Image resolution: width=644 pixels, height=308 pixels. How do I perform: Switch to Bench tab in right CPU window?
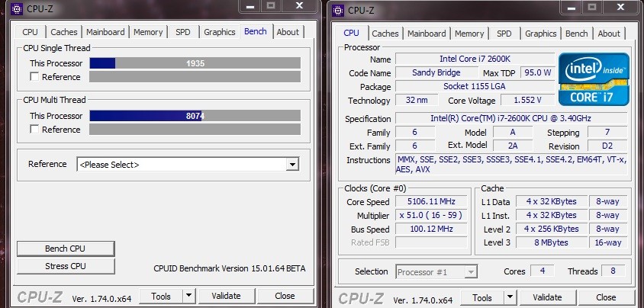[x=577, y=34]
